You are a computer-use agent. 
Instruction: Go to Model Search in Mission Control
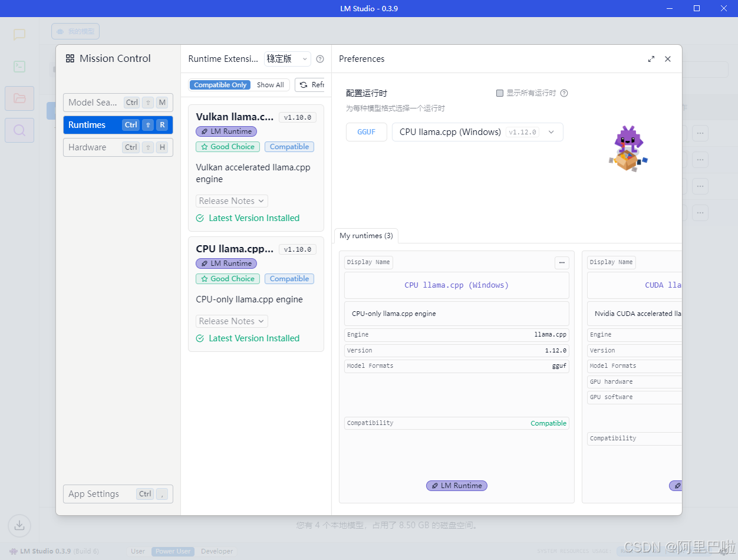coord(118,103)
